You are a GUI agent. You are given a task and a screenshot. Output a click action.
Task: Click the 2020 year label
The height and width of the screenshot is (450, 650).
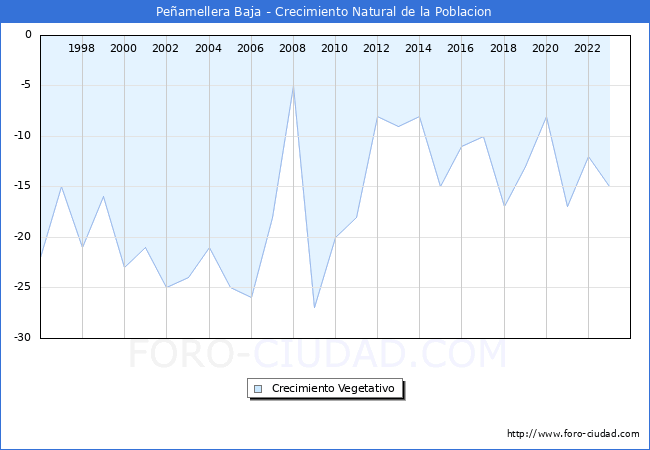tap(545, 48)
